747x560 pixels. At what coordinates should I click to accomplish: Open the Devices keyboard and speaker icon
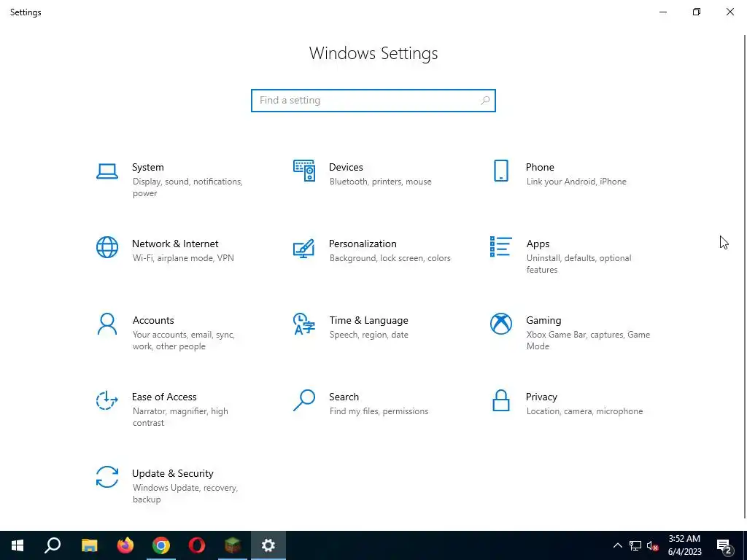tap(304, 171)
